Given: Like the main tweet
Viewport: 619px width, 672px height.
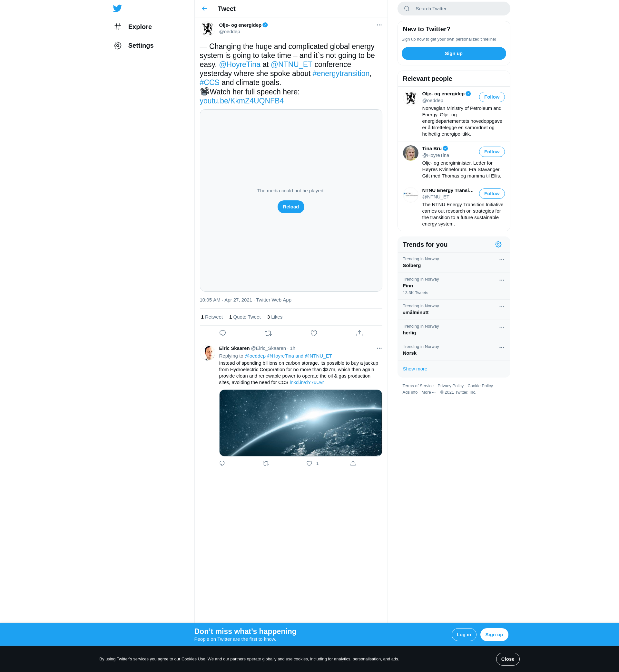Looking at the screenshot, I should pyautogui.click(x=313, y=333).
